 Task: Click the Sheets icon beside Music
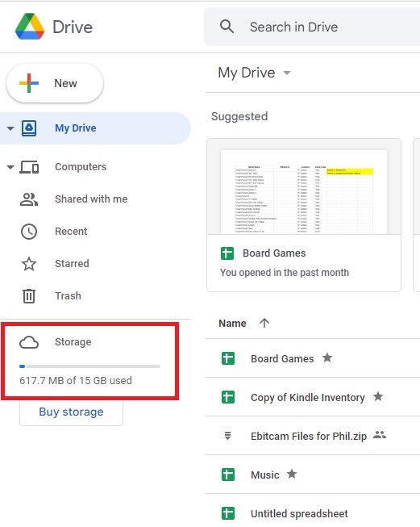228,475
